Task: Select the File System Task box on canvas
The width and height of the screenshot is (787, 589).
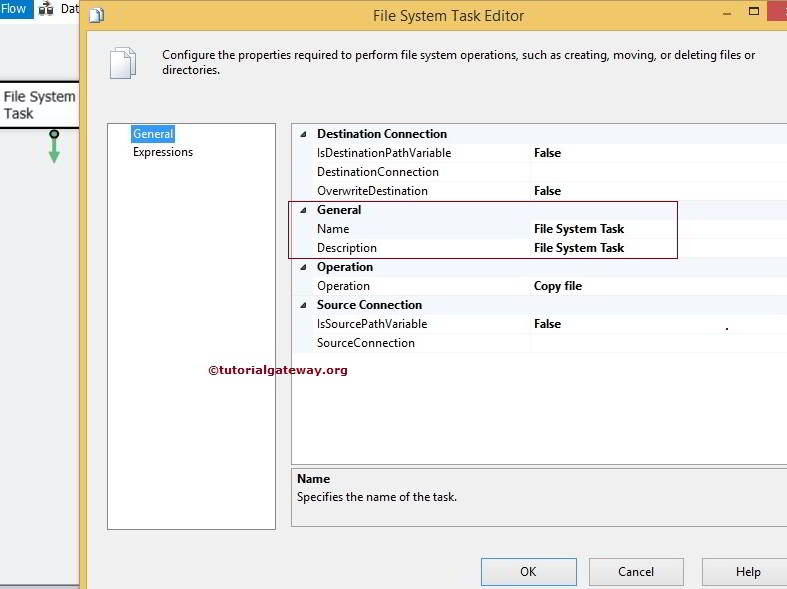Action: click(x=38, y=105)
